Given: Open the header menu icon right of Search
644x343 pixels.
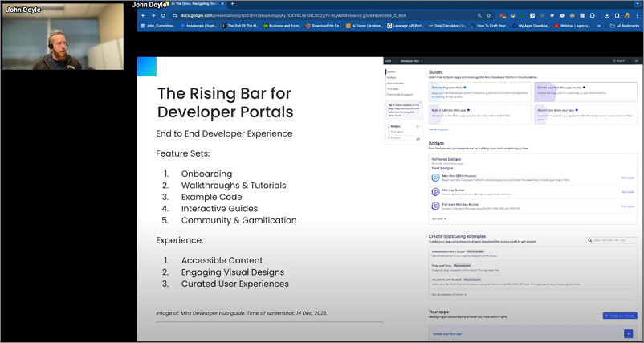Looking at the screenshot, I should (x=637, y=61).
